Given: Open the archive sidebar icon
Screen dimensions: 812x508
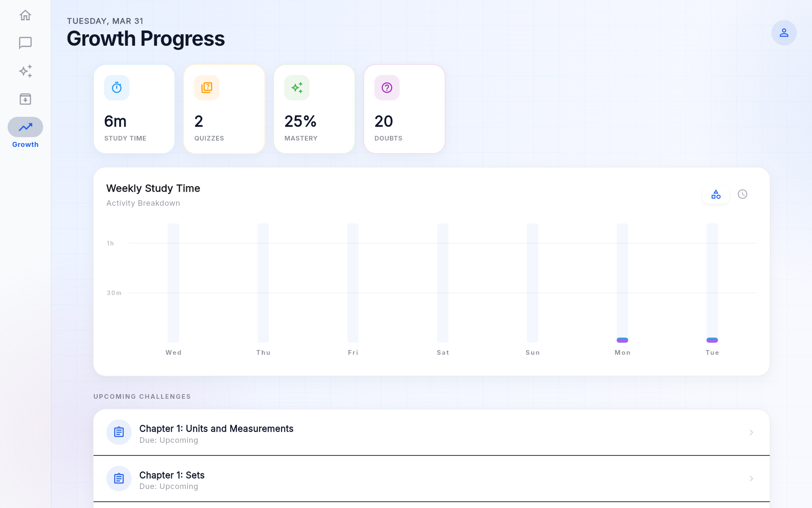Looking at the screenshot, I should pos(25,99).
